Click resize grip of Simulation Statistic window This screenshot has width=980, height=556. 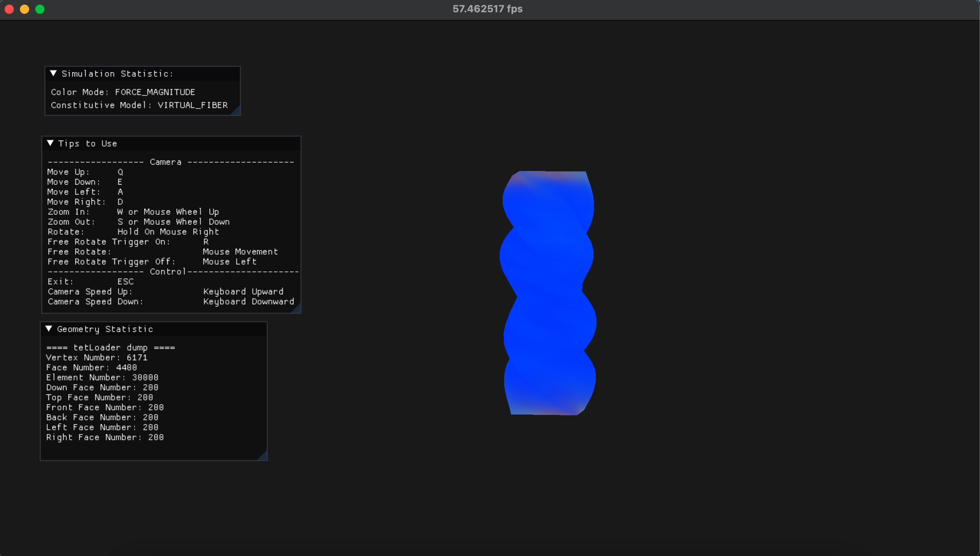(x=237, y=112)
